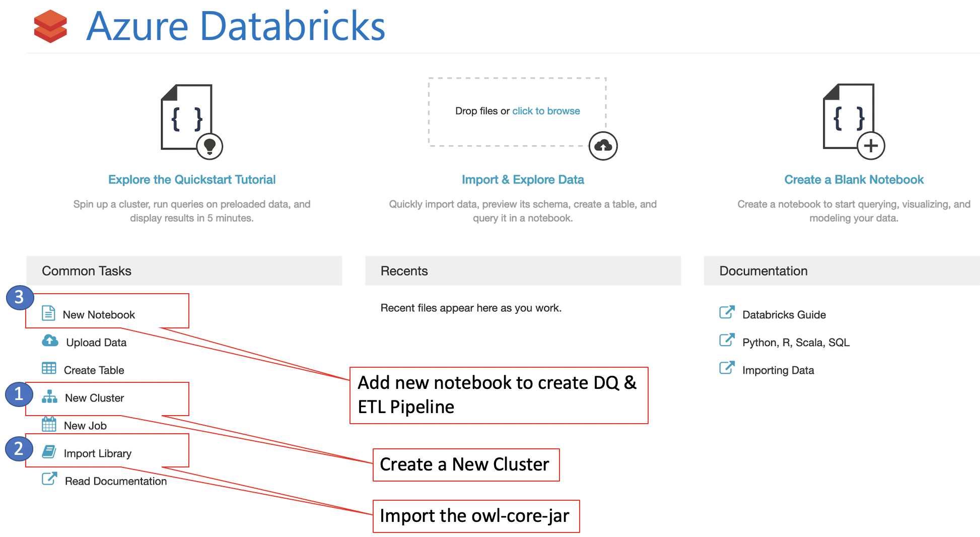Click inside the Drop files area
Screen dimensions: 980x537
point(517,112)
